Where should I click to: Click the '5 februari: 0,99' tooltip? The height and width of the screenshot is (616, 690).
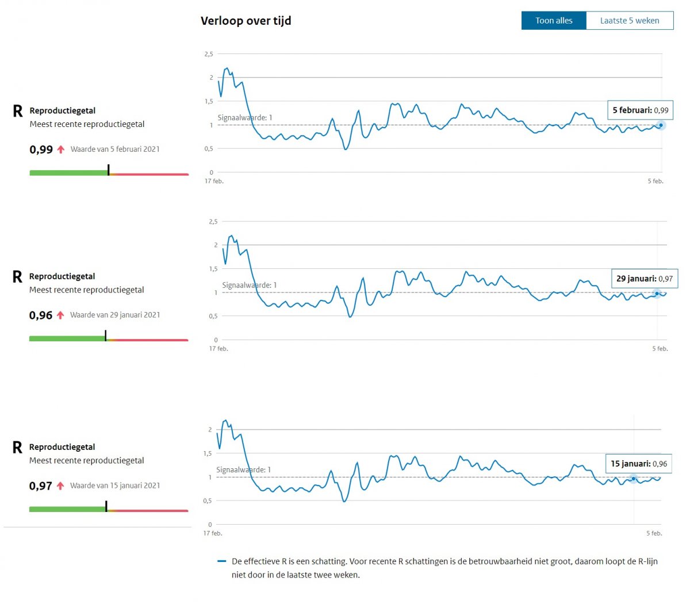tap(640, 110)
